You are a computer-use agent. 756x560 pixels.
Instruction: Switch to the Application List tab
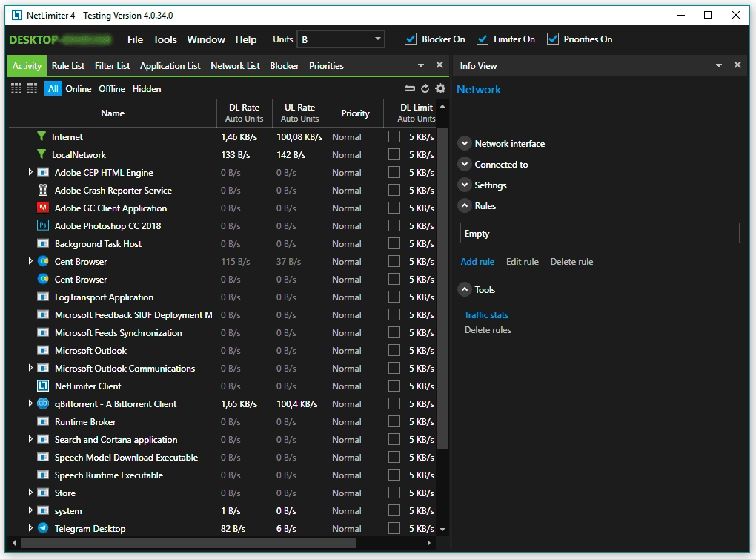click(x=170, y=65)
